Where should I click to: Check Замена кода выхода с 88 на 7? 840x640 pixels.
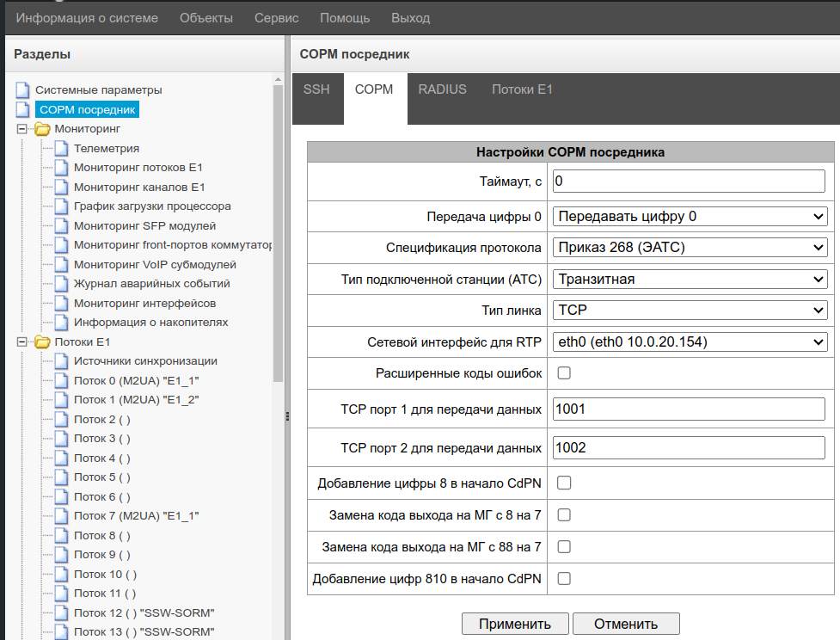[x=564, y=546]
